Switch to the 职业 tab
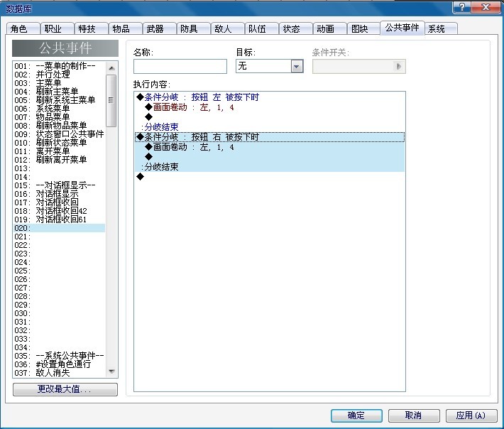The height and width of the screenshot is (429, 504). point(57,28)
